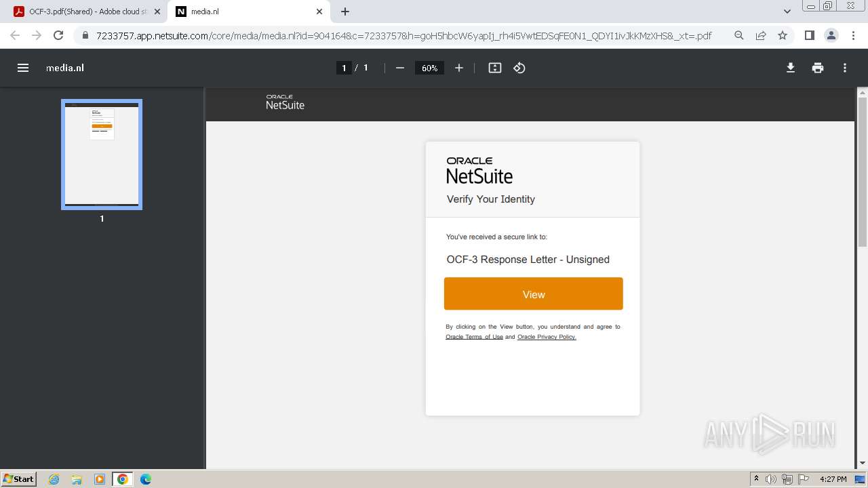Go forward to the next page
Image resolution: width=868 pixels, height=488 pixels.
tap(37, 35)
